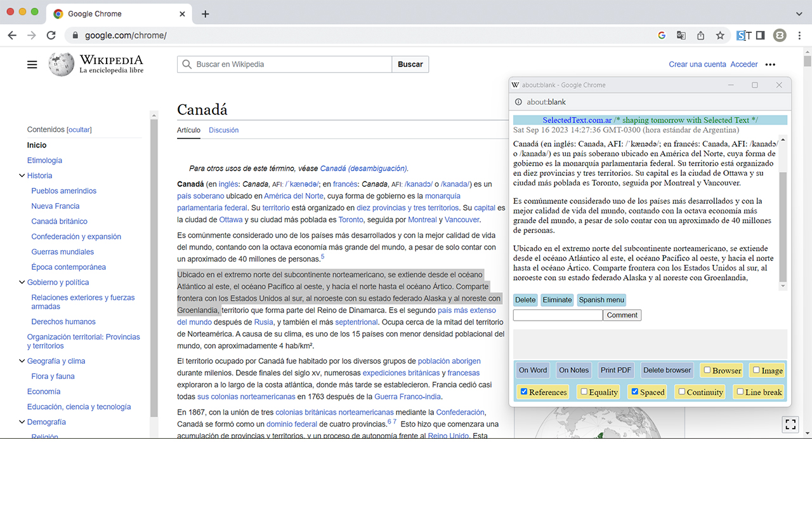Image resolution: width=812 pixels, height=508 pixels.
Task: Click the Eliminate button
Action: 558,300
